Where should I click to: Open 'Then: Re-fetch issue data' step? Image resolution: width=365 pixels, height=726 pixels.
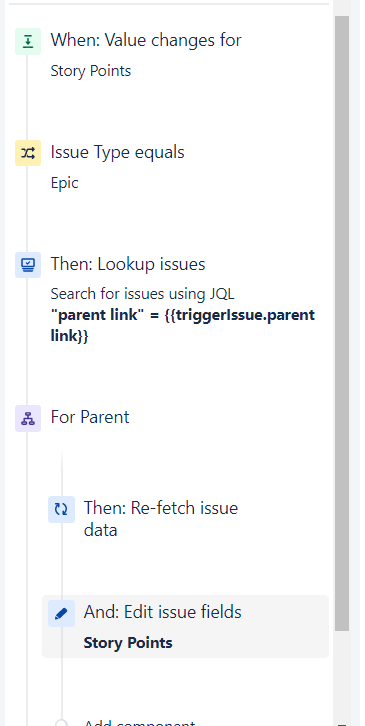(161, 519)
